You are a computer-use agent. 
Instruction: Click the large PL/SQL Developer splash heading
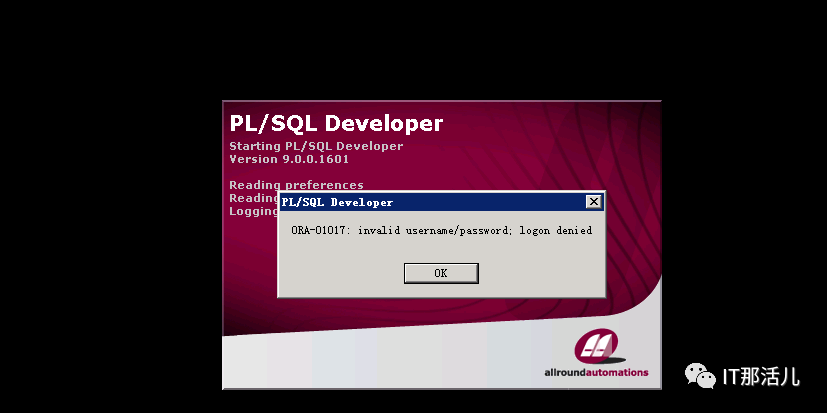[x=336, y=123]
